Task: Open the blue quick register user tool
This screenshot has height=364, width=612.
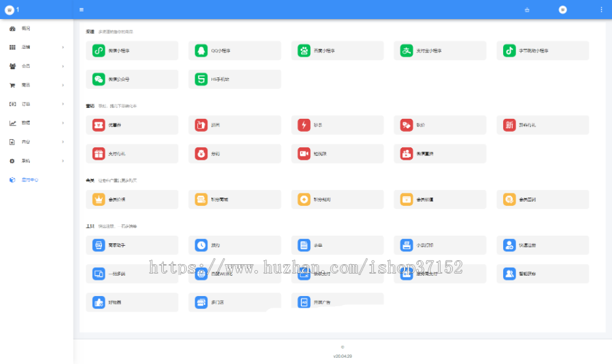Action: 543,245
